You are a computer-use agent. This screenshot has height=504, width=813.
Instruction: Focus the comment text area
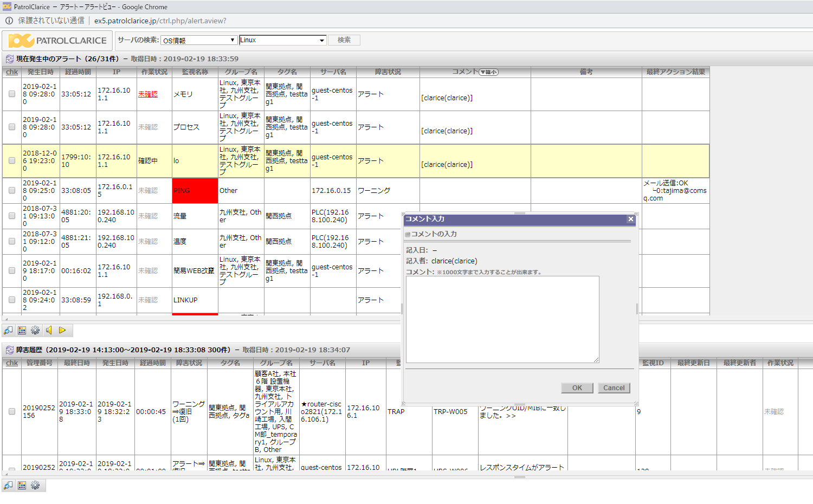502,320
